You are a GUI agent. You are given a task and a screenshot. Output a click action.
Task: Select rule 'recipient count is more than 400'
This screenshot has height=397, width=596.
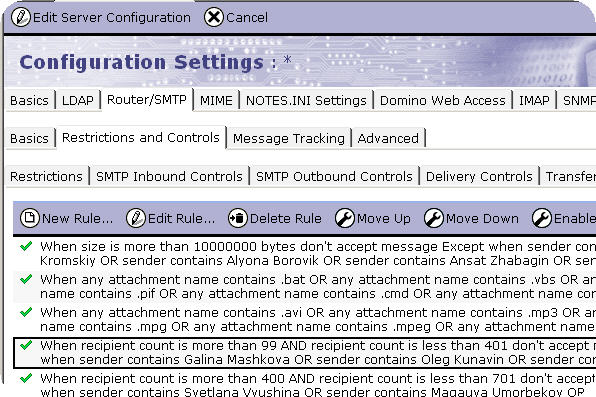click(x=183, y=379)
